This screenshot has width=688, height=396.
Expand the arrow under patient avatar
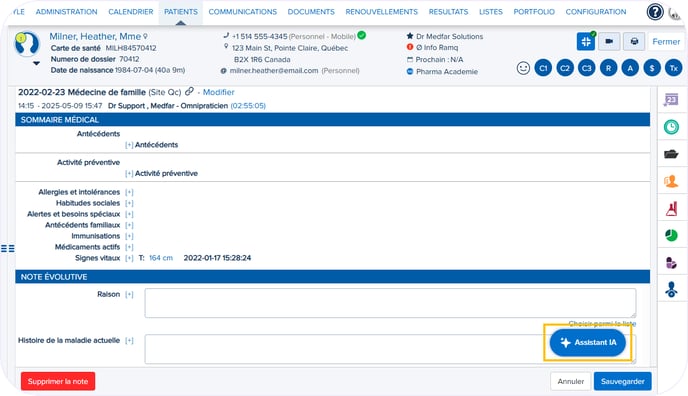point(36,63)
